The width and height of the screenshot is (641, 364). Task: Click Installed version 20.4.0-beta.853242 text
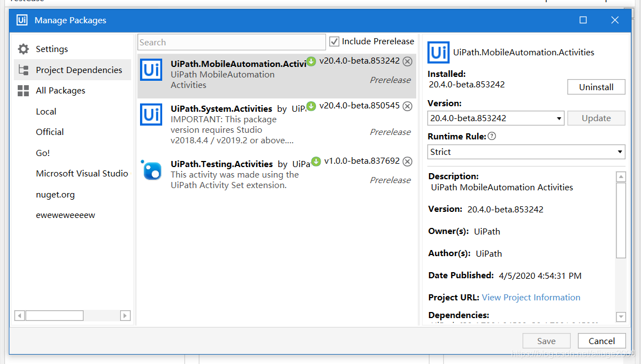click(467, 85)
